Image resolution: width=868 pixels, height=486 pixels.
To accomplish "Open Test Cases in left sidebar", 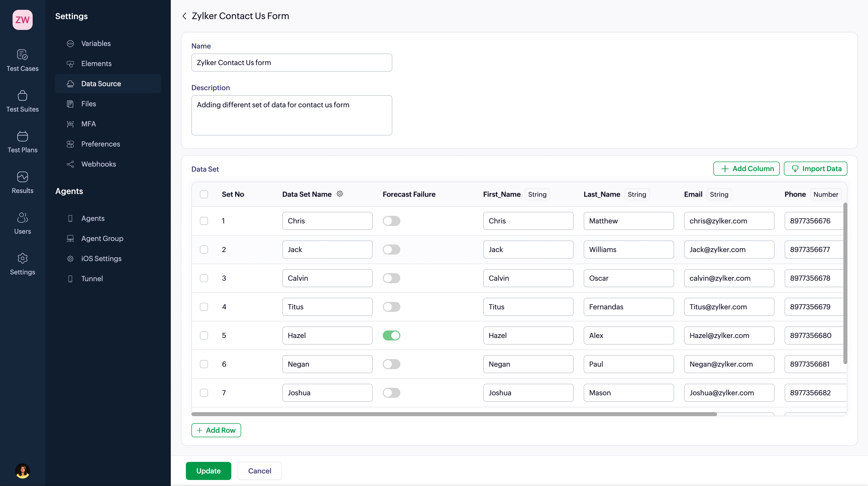I will (x=22, y=60).
